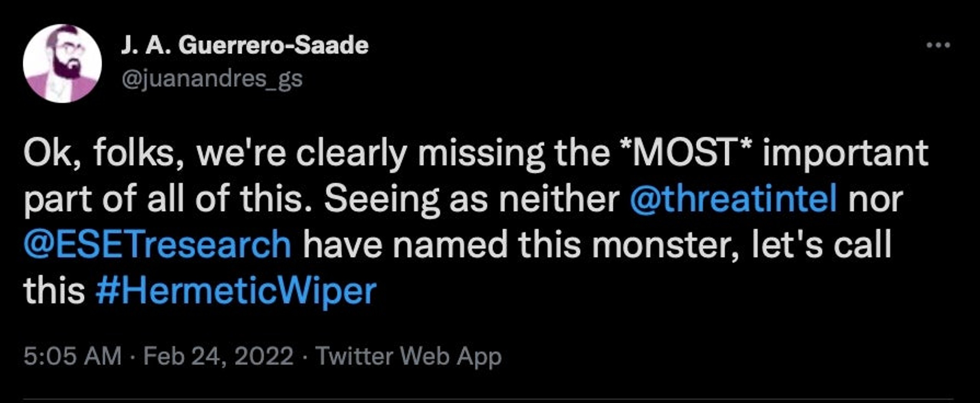Click the word "this" before #HermeticWiper
Image resolution: width=980 pixels, height=403 pixels.
tap(54, 291)
